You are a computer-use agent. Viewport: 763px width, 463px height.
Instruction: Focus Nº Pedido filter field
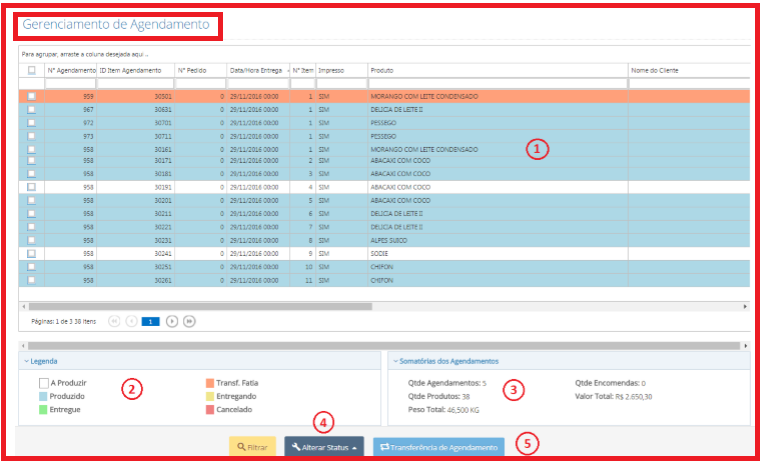pos(200,84)
